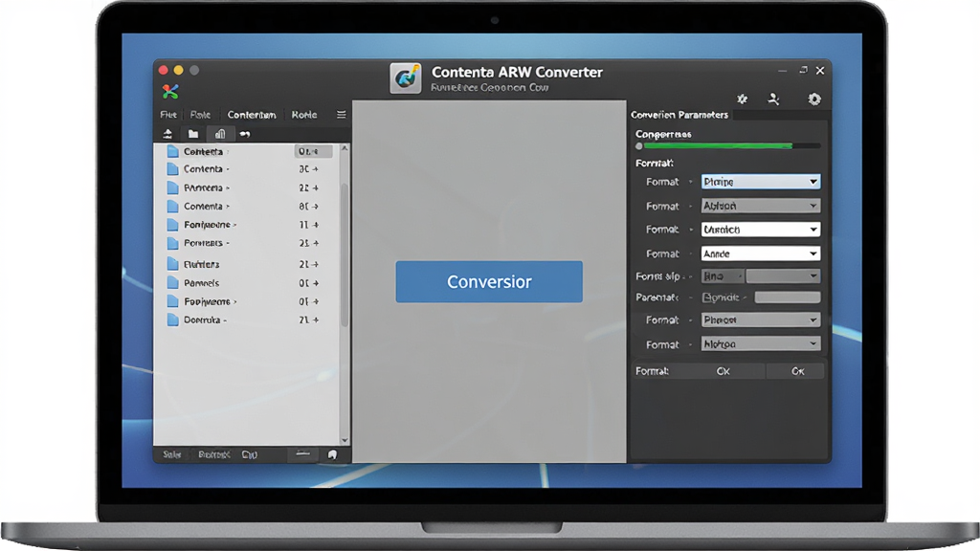Click the yellow minimize light of the window
This screenshot has width=980, height=551.
pyautogui.click(x=179, y=70)
